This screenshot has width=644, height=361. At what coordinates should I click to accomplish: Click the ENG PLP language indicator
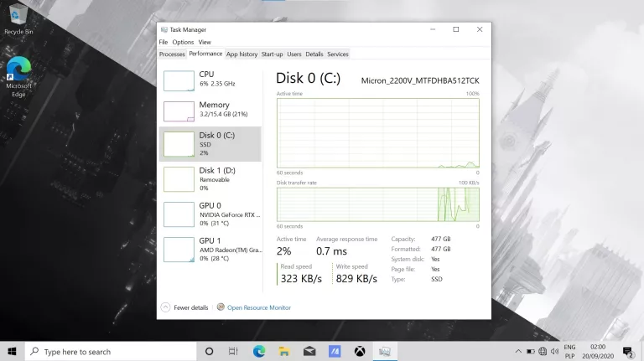pos(569,352)
